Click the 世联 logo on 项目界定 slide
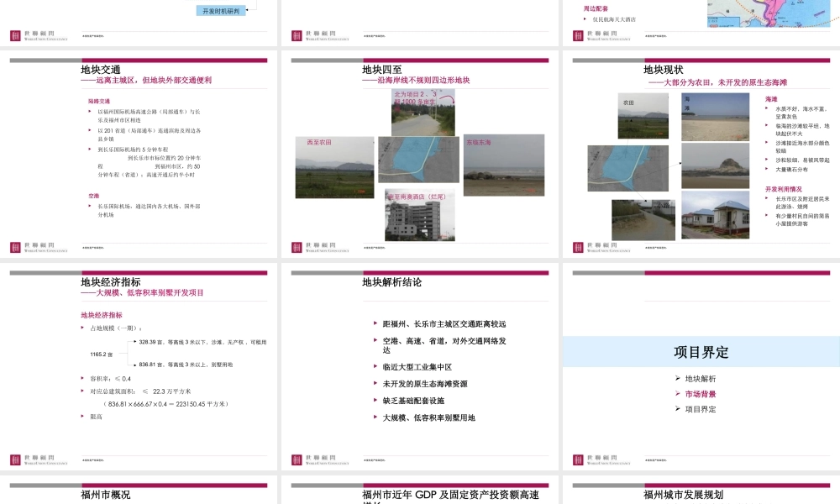The height and width of the screenshot is (504, 840). (601, 459)
